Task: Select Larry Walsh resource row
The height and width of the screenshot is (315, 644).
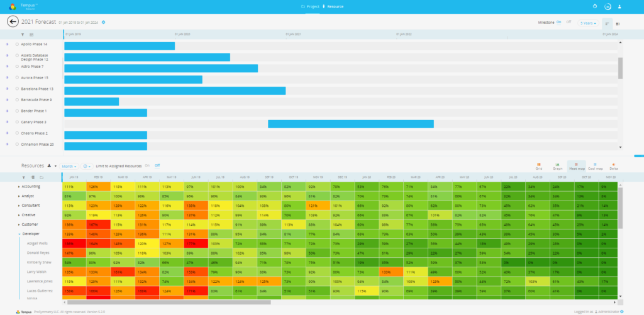Action: pyautogui.click(x=35, y=272)
